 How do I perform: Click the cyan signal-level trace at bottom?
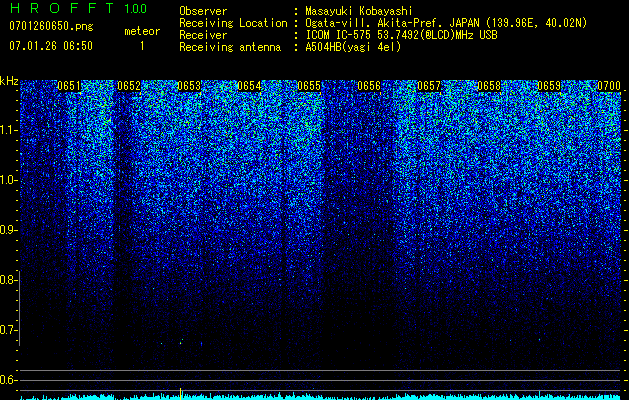coord(321,397)
